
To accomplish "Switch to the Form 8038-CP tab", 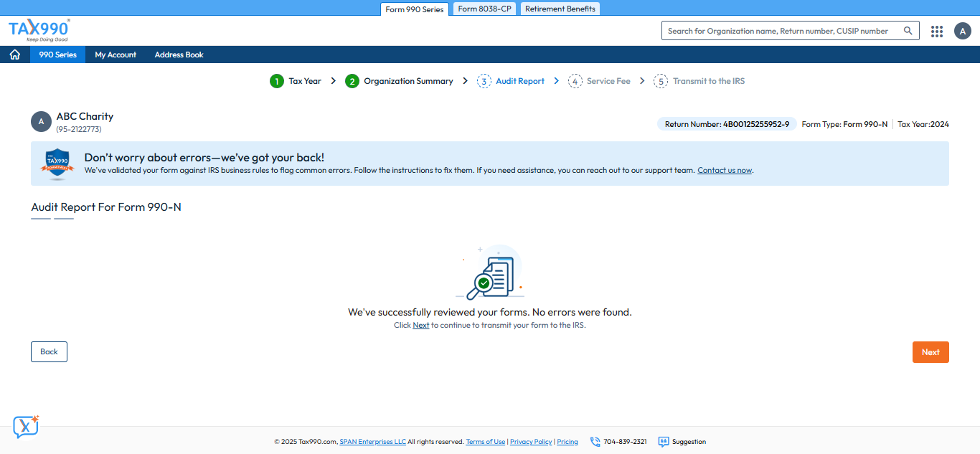I will tap(484, 9).
